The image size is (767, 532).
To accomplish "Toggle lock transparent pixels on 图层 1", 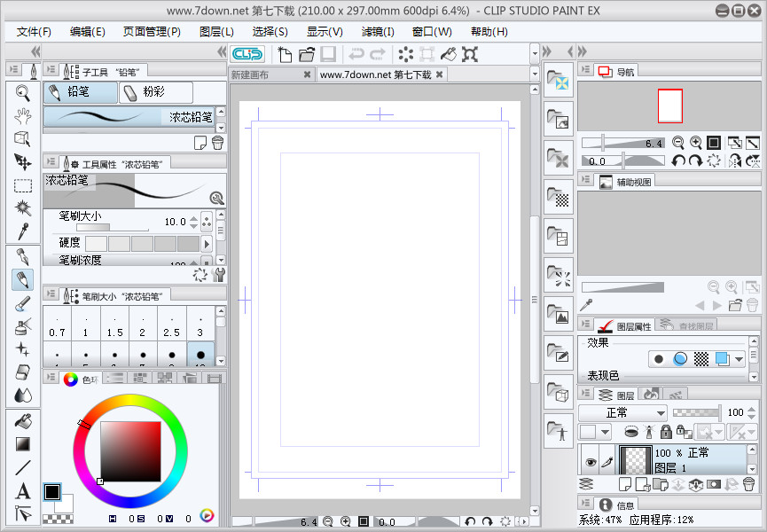I will coord(683,432).
